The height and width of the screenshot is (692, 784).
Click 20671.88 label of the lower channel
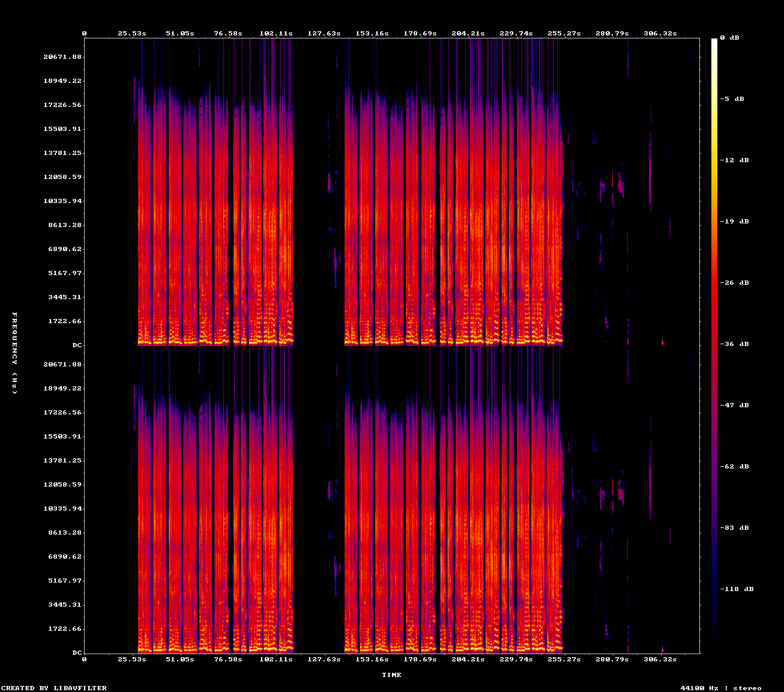tap(62, 365)
